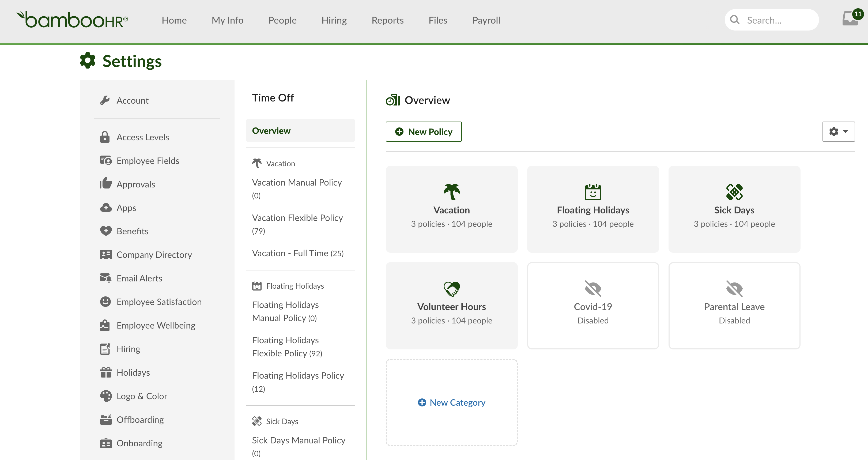The width and height of the screenshot is (868, 460).
Task: Click the Logo & Color palette icon
Action: point(105,396)
